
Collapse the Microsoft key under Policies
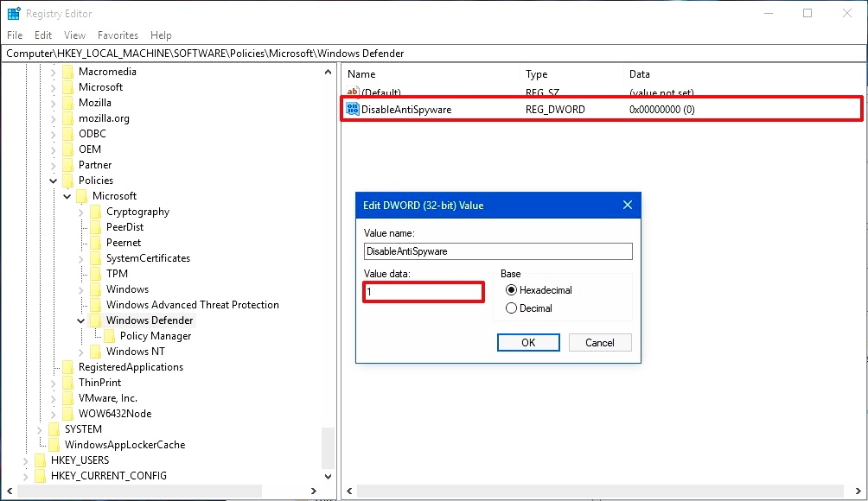click(67, 196)
